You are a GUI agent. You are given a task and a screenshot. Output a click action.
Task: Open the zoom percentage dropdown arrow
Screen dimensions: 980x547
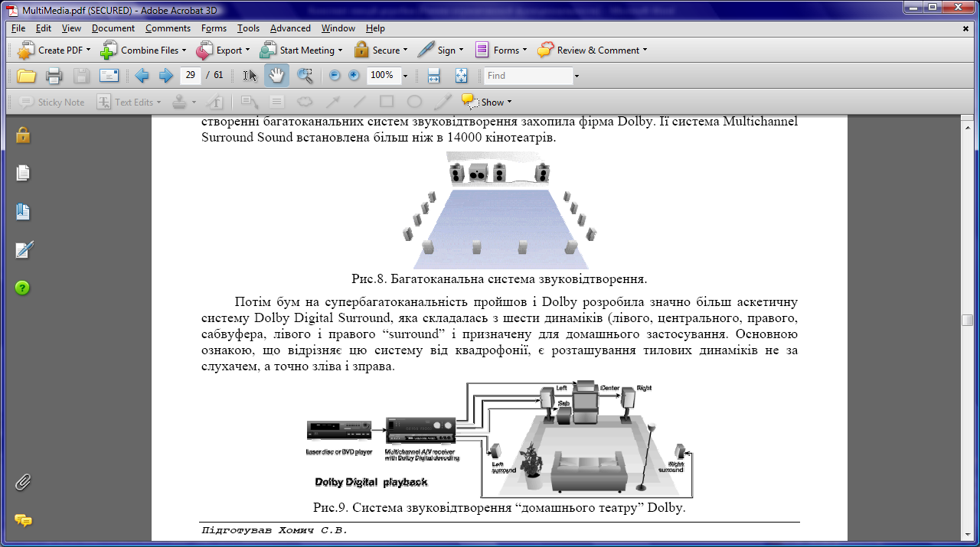pyautogui.click(x=405, y=76)
